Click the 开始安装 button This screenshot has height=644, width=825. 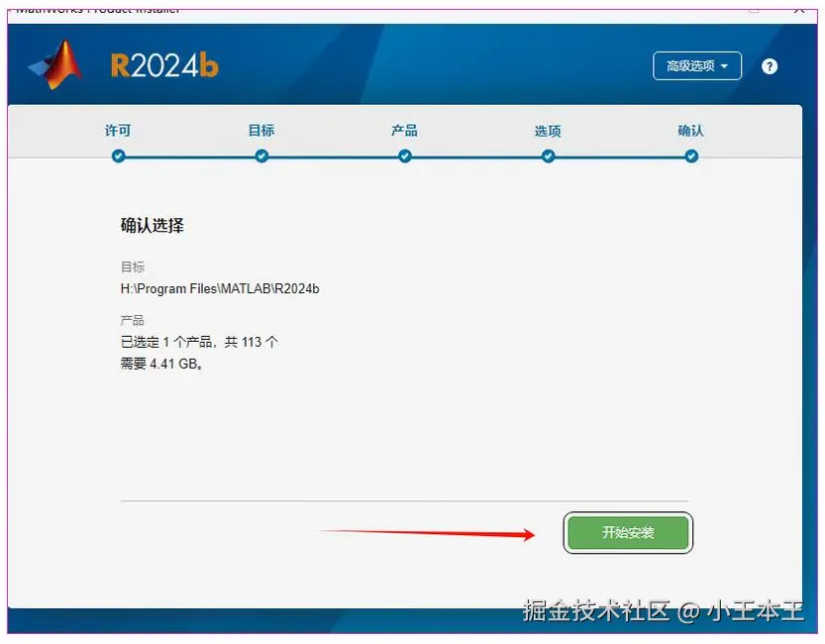[628, 532]
